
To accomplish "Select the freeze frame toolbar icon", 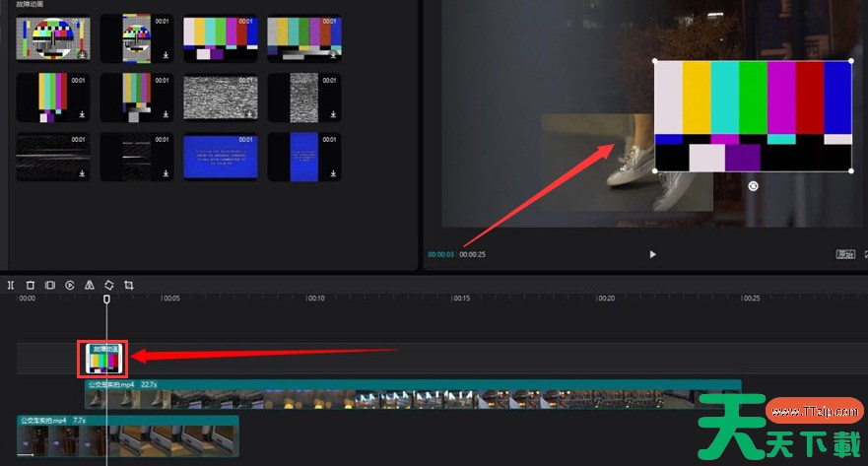I will pyautogui.click(x=50, y=285).
